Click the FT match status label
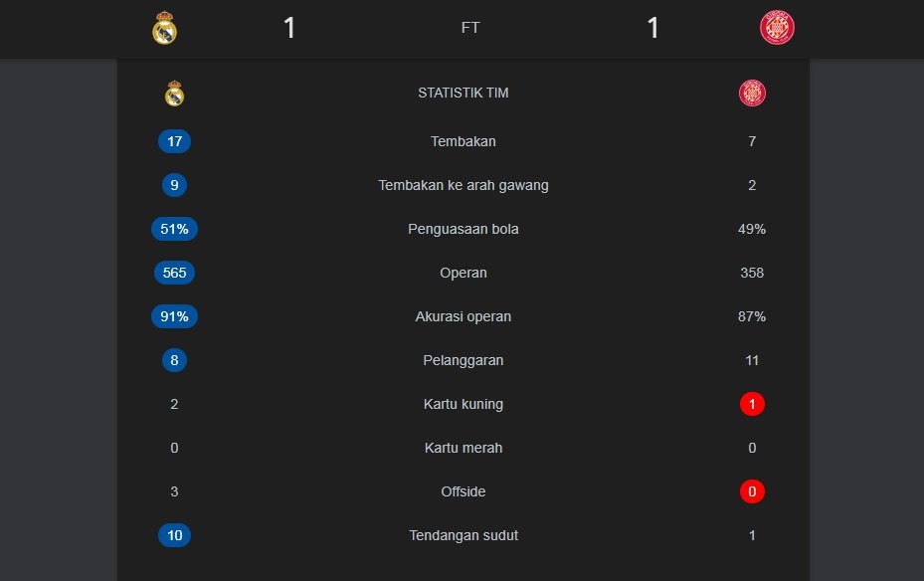This screenshot has width=924, height=581. tap(470, 28)
